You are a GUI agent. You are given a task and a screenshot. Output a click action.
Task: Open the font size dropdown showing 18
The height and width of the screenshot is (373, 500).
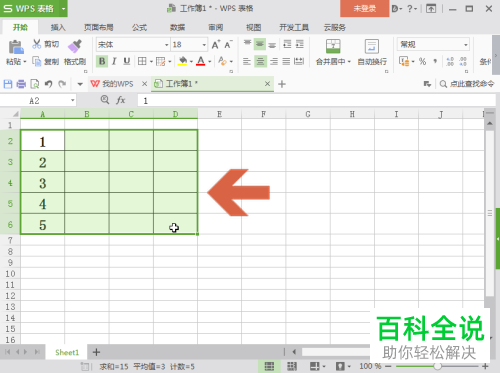click(x=204, y=45)
